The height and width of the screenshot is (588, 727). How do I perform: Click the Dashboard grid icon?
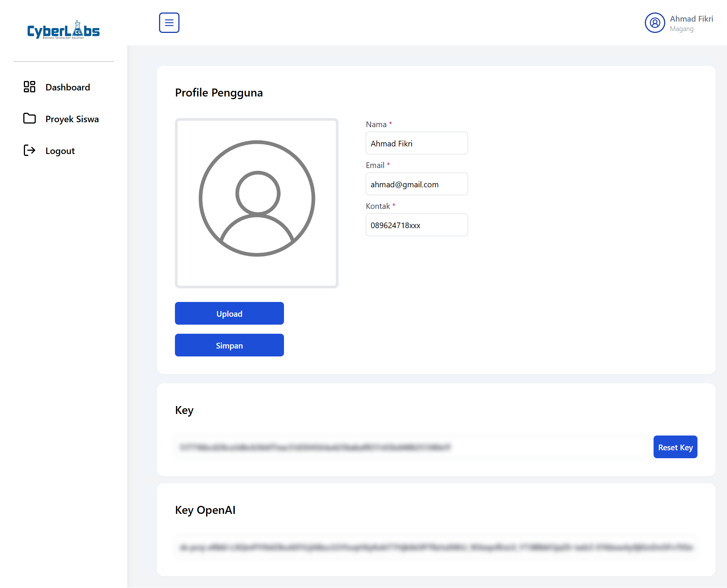click(x=30, y=87)
